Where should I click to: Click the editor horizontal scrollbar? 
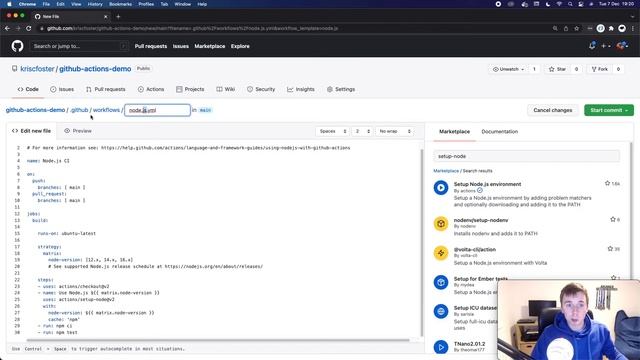click(218, 340)
